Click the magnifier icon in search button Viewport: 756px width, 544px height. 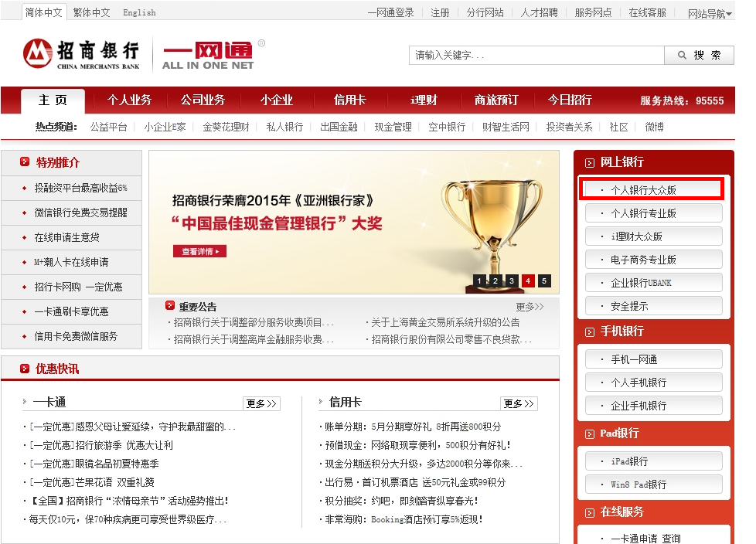pos(682,55)
